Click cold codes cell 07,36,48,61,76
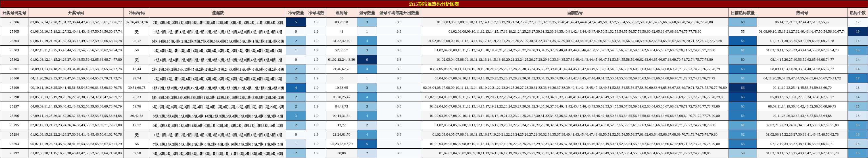Viewport: 868px width, 158px height. [137, 22]
